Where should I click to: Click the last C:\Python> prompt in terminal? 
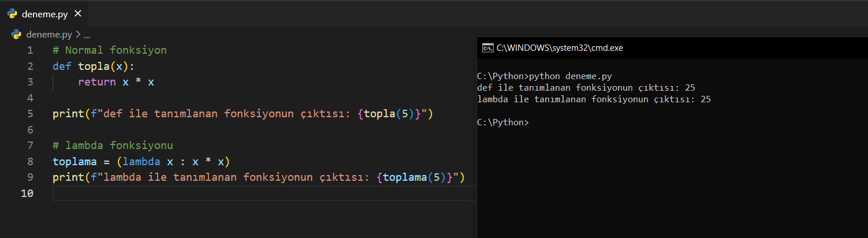click(x=502, y=122)
